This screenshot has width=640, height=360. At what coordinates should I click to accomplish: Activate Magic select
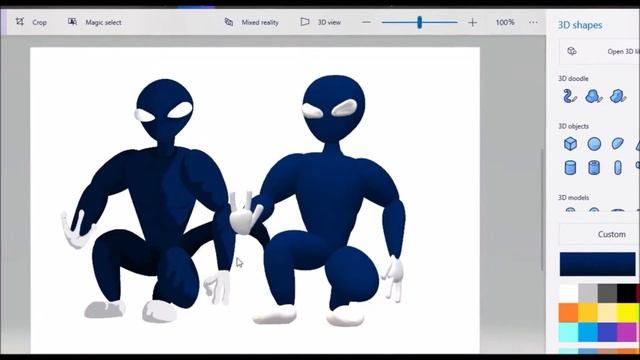pyautogui.click(x=95, y=22)
